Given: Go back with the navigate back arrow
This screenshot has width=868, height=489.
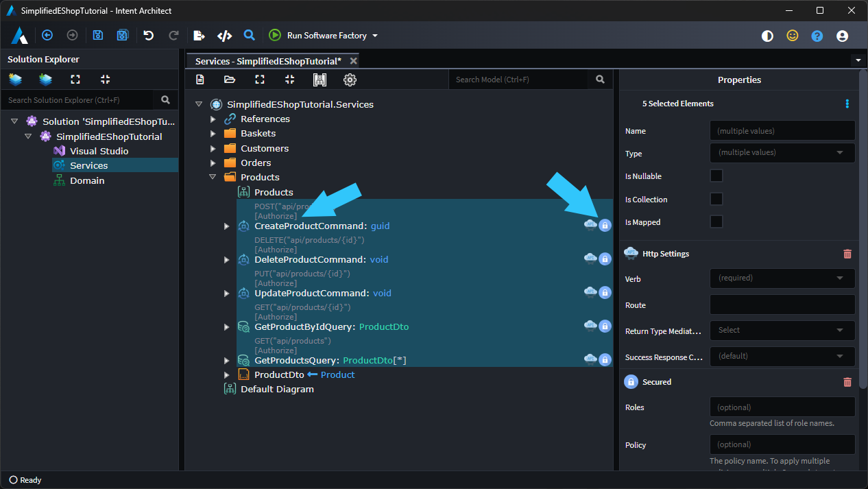Looking at the screenshot, I should (47, 36).
